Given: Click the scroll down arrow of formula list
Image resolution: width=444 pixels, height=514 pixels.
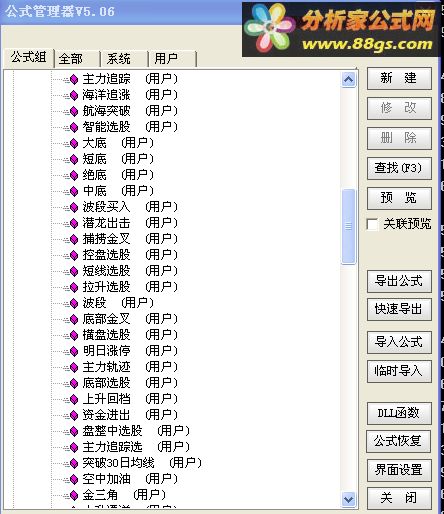Looking at the screenshot, I should [x=348, y=499].
